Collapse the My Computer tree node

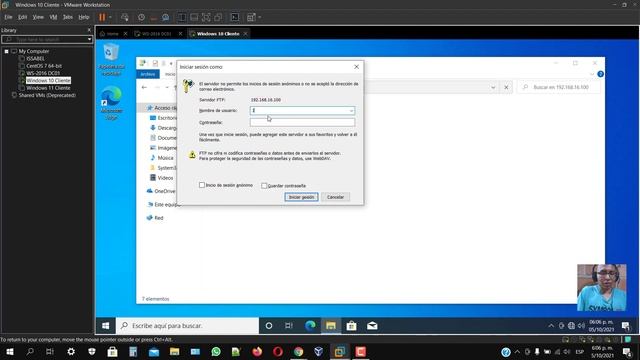click(x=7, y=51)
